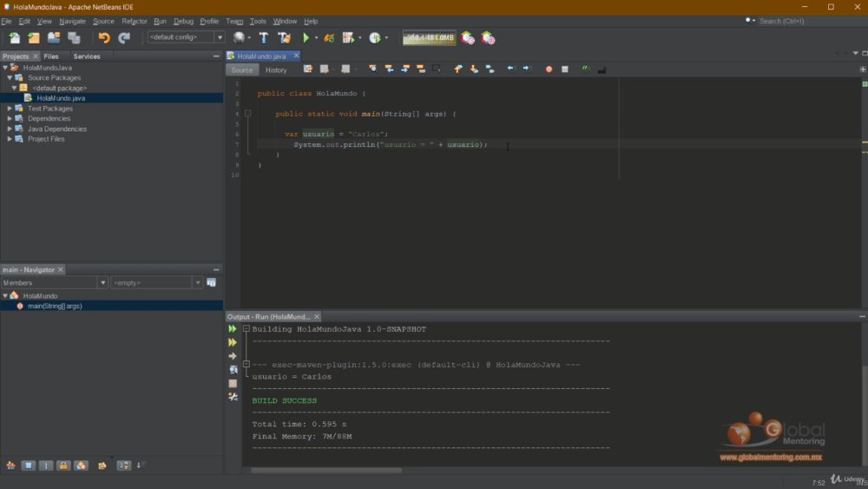Collapse the main method code fold

pyautogui.click(x=248, y=114)
